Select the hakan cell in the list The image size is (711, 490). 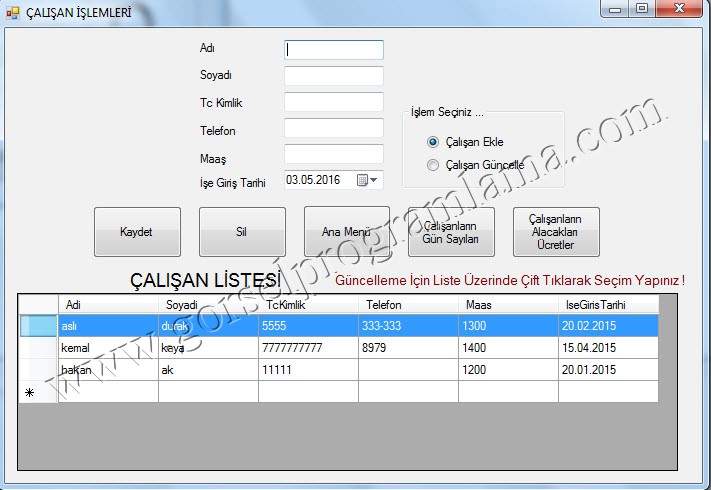108,369
